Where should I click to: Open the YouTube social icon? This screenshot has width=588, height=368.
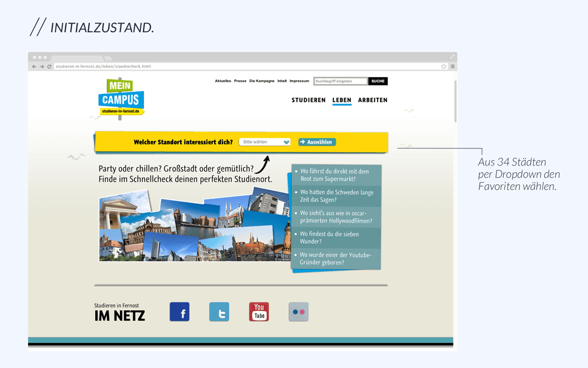259,312
